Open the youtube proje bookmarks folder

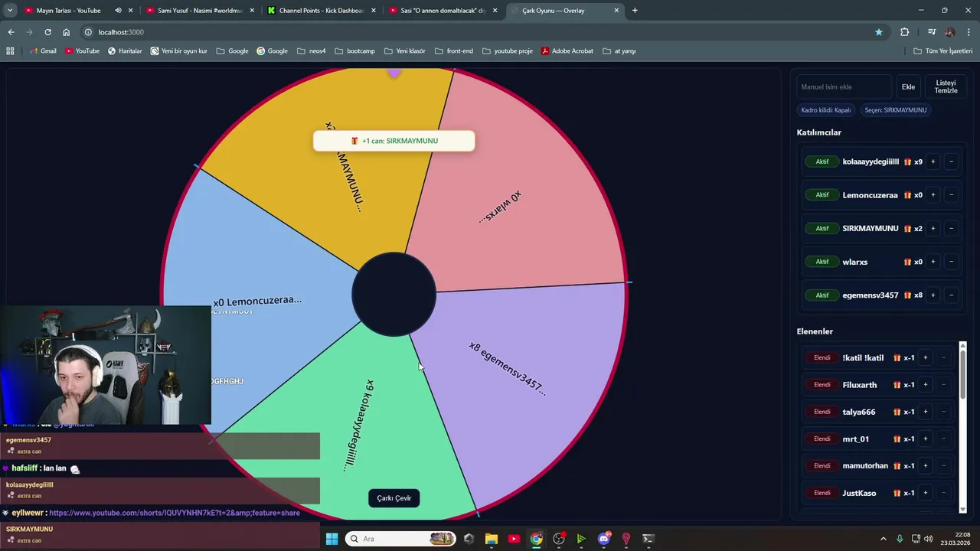[508, 51]
